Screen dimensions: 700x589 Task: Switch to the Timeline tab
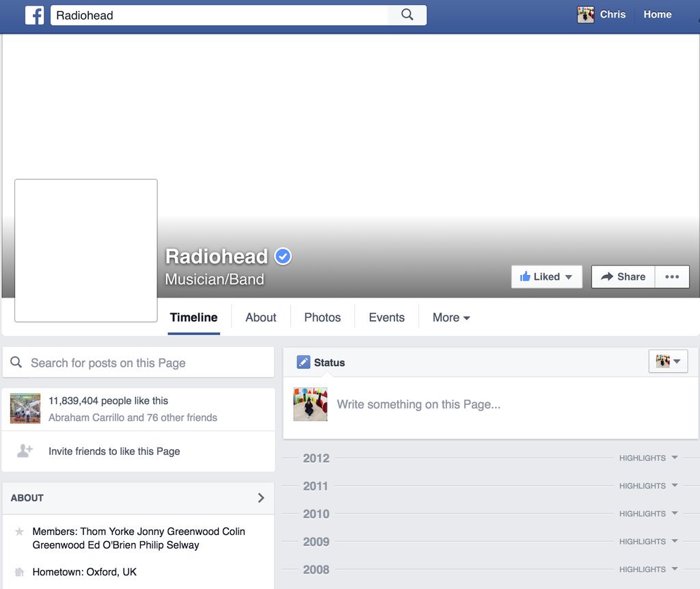193,317
